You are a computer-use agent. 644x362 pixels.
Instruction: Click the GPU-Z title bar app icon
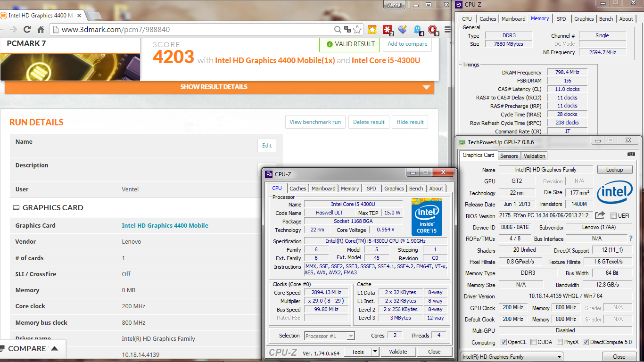pyautogui.click(x=462, y=141)
